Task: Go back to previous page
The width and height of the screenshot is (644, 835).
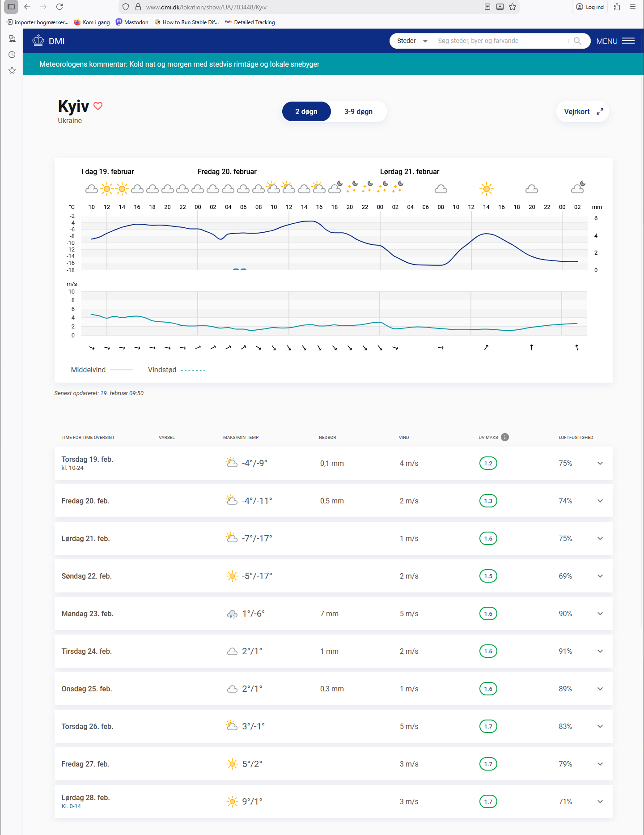Action: pos(27,7)
